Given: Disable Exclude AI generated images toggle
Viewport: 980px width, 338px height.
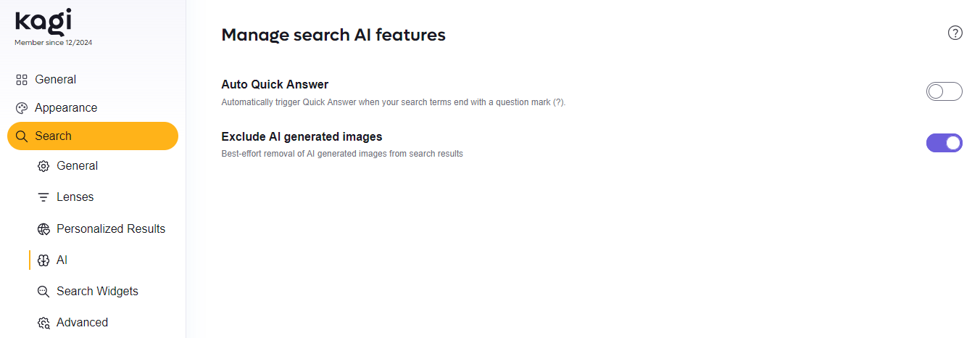Looking at the screenshot, I should [944, 143].
